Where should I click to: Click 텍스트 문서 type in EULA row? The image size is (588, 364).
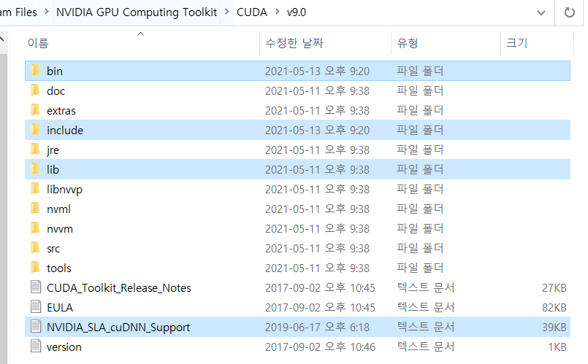point(426,307)
